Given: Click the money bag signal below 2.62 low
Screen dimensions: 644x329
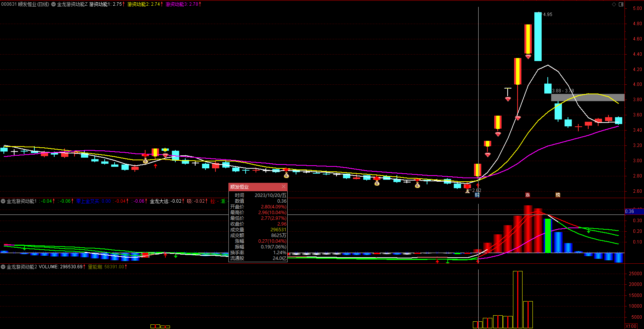Looking at the screenshot, I should point(467,191).
